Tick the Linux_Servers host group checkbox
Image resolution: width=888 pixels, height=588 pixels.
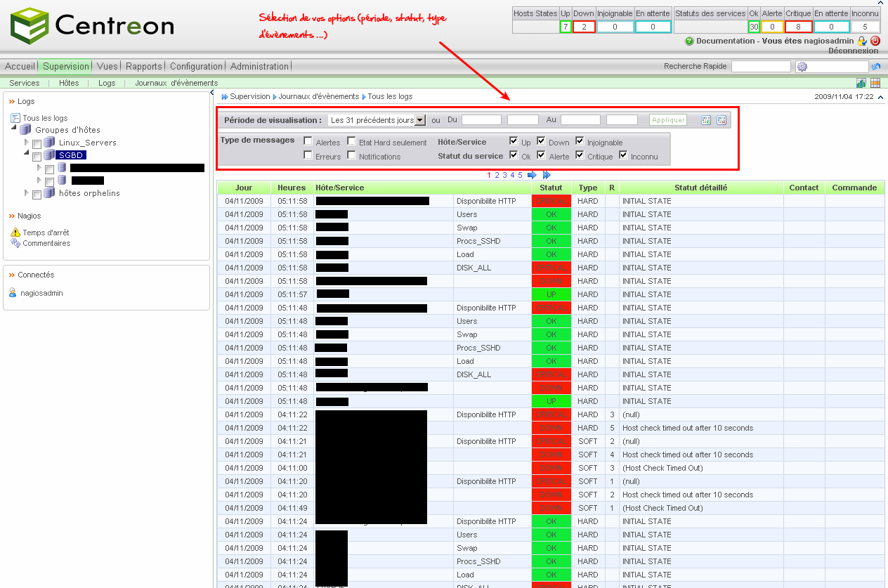37,143
